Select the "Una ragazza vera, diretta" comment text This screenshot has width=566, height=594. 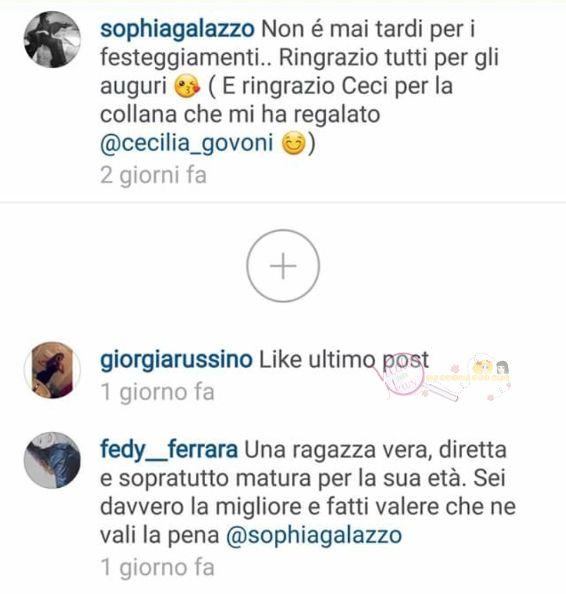375,450
